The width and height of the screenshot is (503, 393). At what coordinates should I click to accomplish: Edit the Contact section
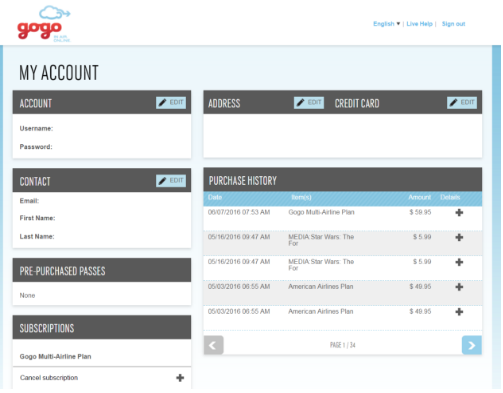coord(171,181)
